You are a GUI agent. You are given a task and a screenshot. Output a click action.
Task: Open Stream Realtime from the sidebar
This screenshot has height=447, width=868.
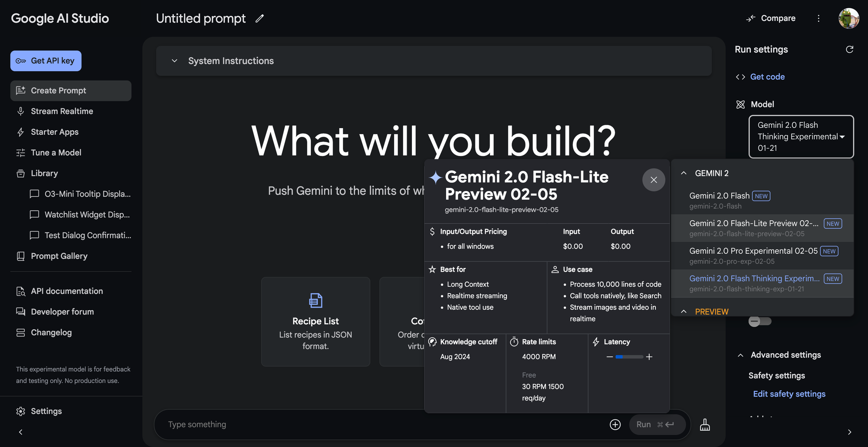click(62, 111)
